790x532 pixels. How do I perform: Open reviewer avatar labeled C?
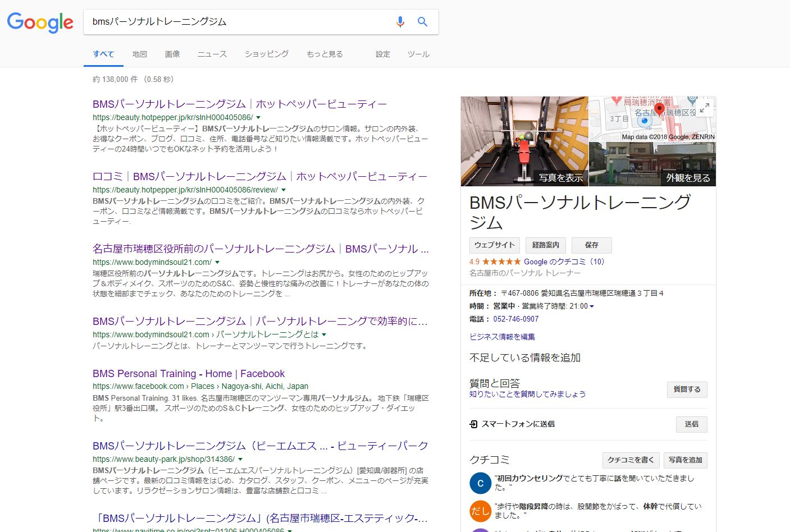tap(480, 483)
